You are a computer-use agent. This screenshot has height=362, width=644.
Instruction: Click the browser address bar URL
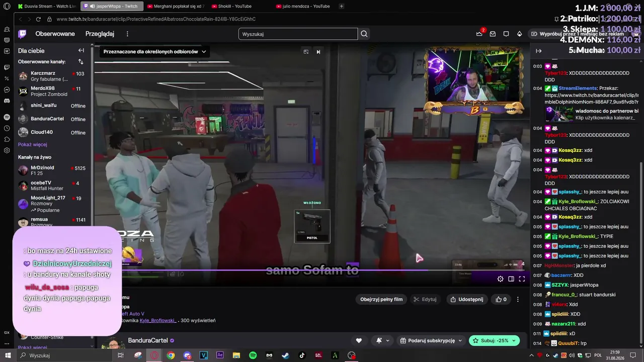pos(156,19)
